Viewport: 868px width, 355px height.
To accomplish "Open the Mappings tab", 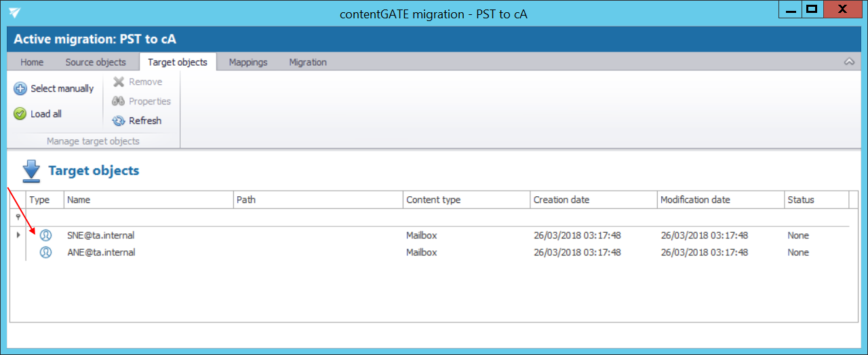I will click(x=248, y=62).
